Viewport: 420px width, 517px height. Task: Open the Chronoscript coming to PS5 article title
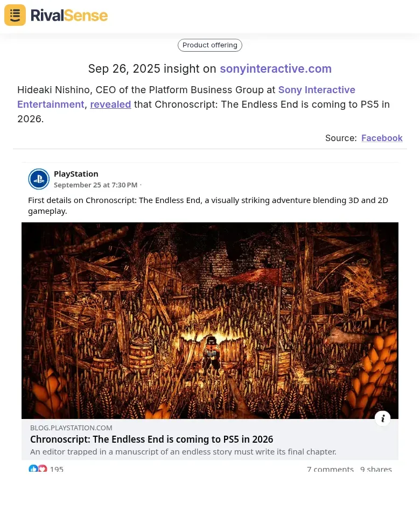pyautogui.click(x=152, y=439)
